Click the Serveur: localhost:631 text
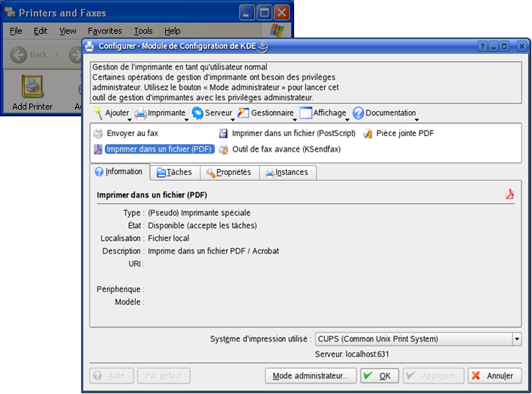Image resolution: width=532 pixels, height=394 pixels. [x=352, y=354]
